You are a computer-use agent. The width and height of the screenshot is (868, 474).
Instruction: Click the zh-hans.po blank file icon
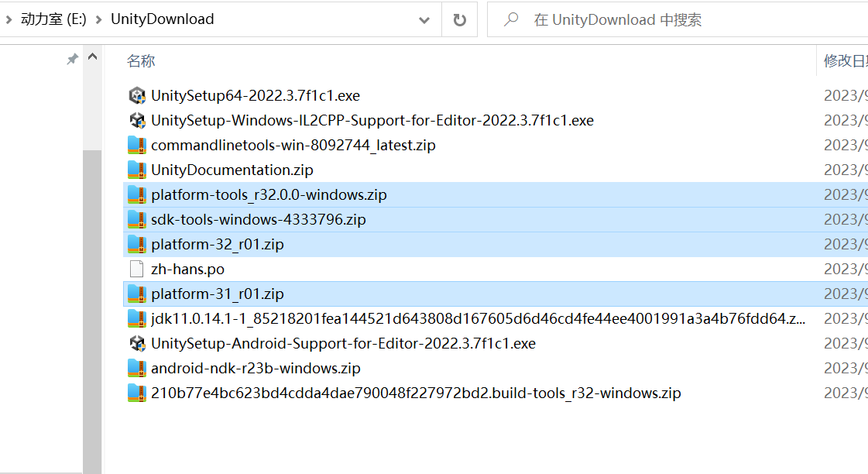[x=137, y=269]
